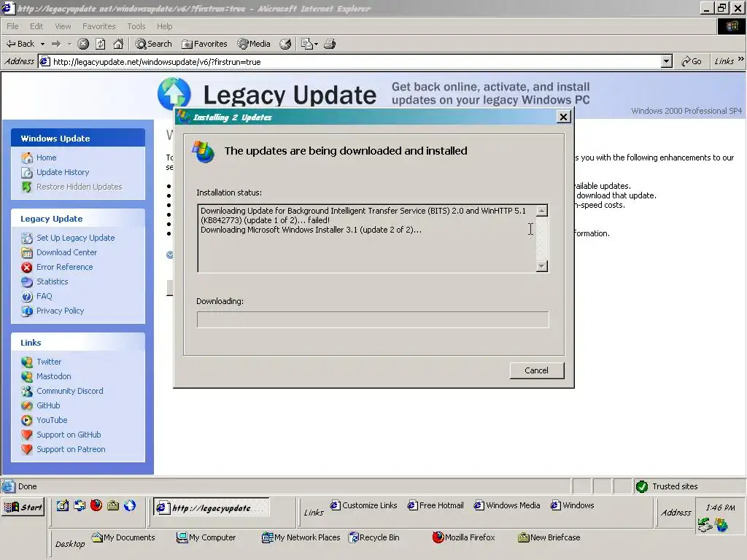
Task: Click the Legacy Update globe logo
Action: click(x=174, y=94)
